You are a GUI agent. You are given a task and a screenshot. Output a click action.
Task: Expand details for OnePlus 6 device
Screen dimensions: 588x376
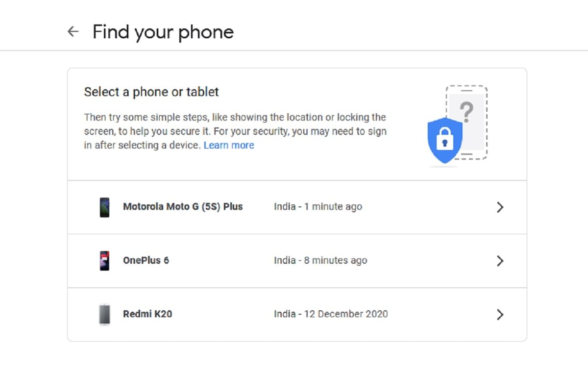[x=500, y=261]
